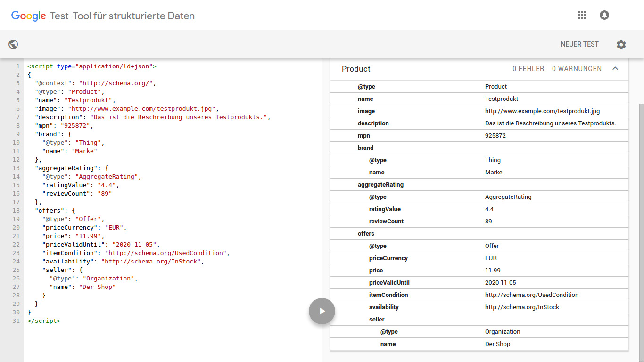Click the "reviewCount" line in code

[77, 194]
